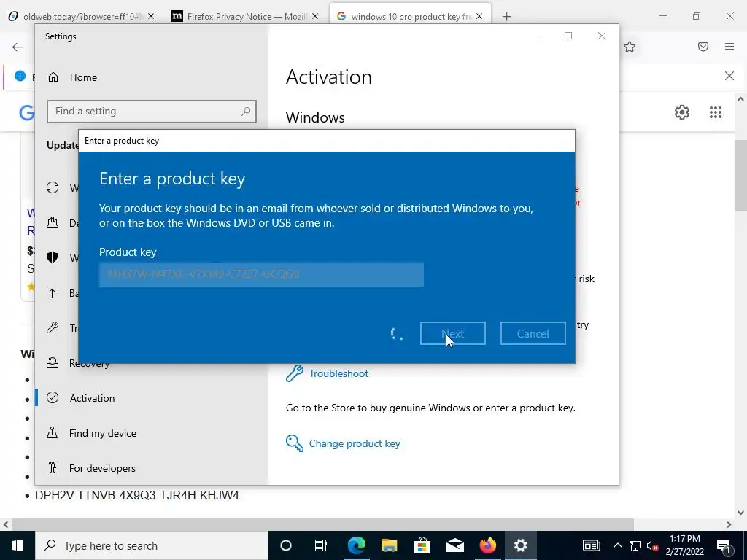
Task: Switch to Firefox on the taskbar
Action: pos(487,545)
